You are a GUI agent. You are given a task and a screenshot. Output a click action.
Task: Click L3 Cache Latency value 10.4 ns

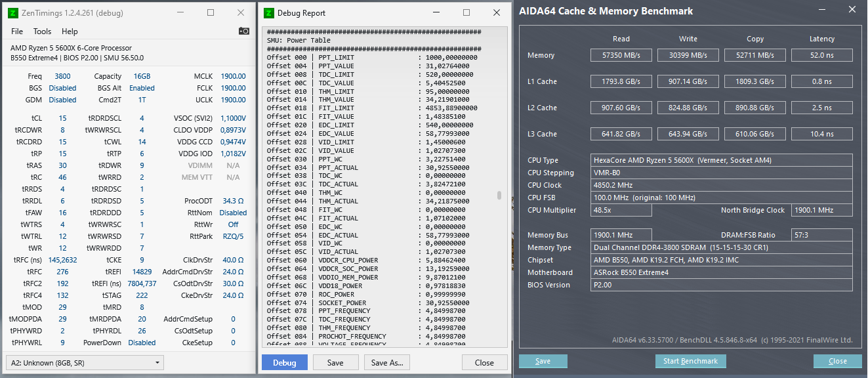(821, 134)
